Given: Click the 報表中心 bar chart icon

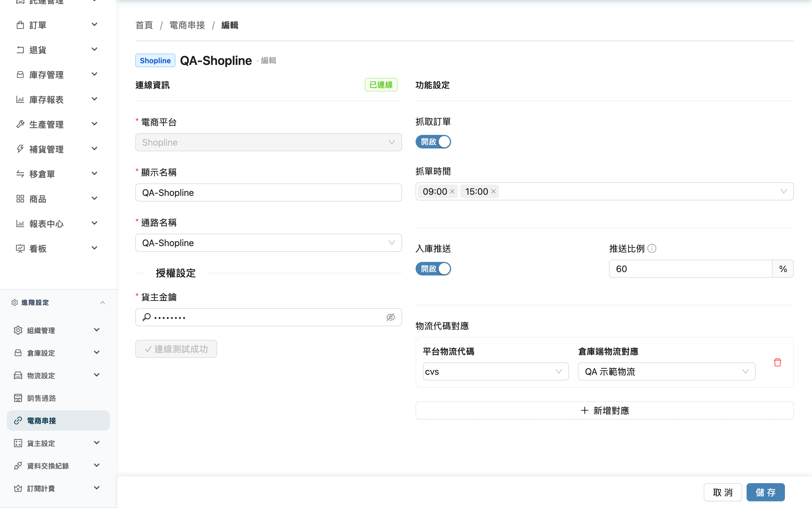Looking at the screenshot, I should point(20,224).
